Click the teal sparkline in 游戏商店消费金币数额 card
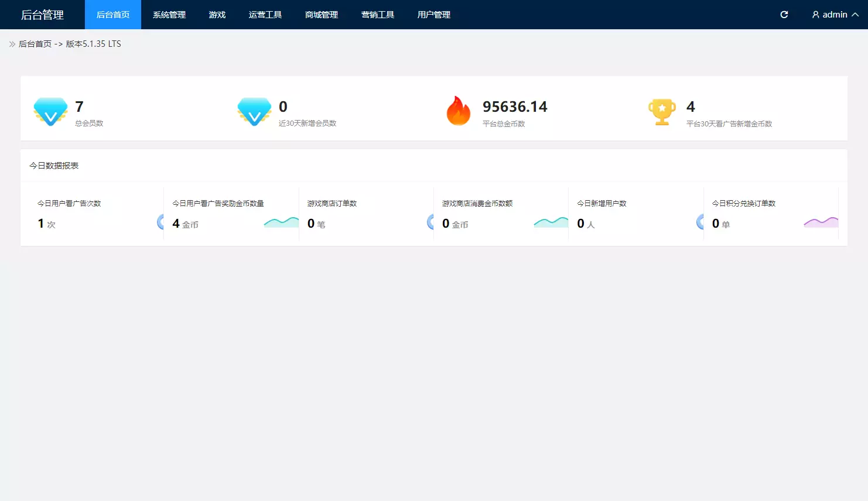 pyautogui.click(x=551, y=222)
